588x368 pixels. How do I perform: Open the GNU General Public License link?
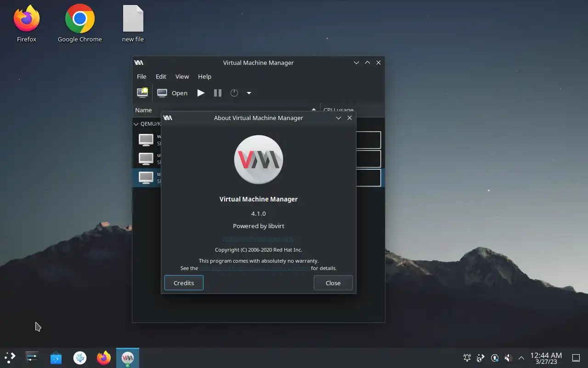pos(254,268)
